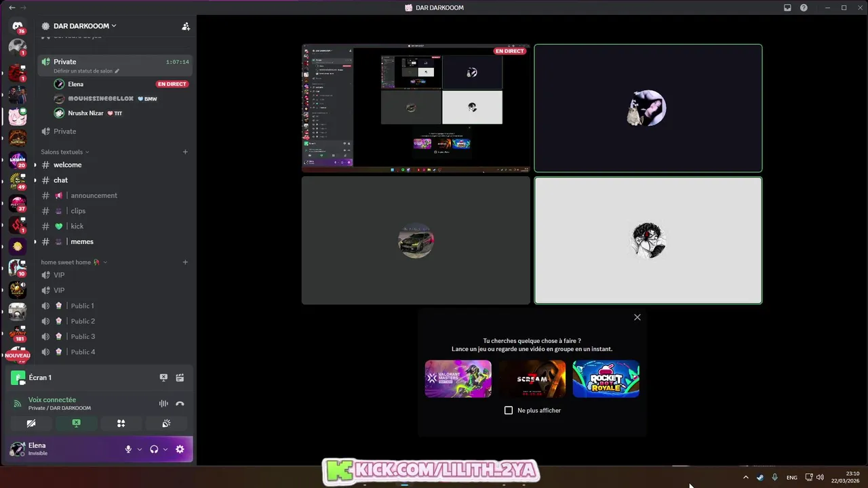This screenshot has height=488, width=868.
Task: Select the pink anime-face server icon
Action: click(18, 116)
